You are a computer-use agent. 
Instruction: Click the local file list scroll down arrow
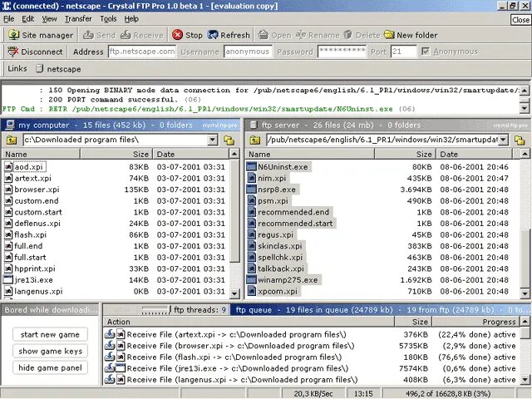234,293
